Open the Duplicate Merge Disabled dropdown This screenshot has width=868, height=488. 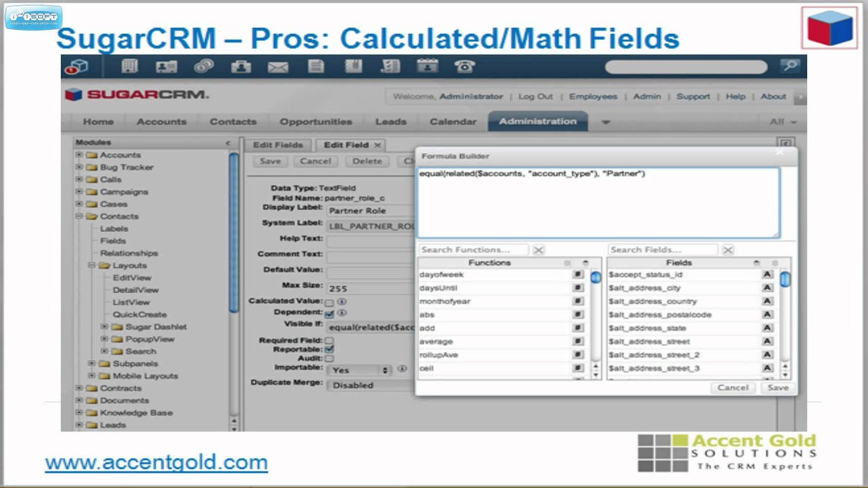[x=372, y=385]
